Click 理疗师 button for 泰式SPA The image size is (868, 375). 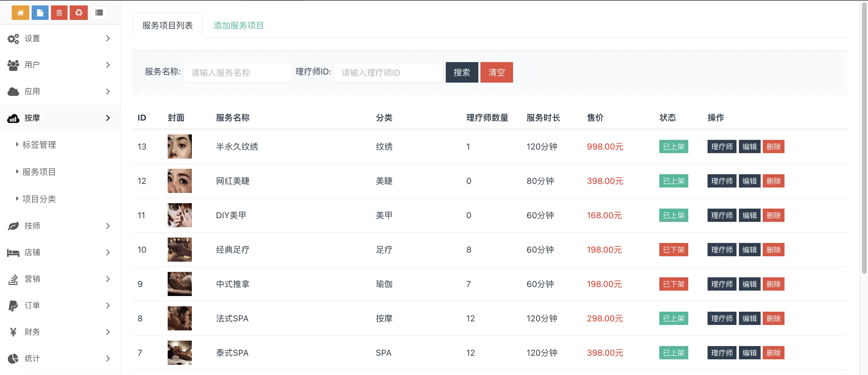(x=722, y=353)
